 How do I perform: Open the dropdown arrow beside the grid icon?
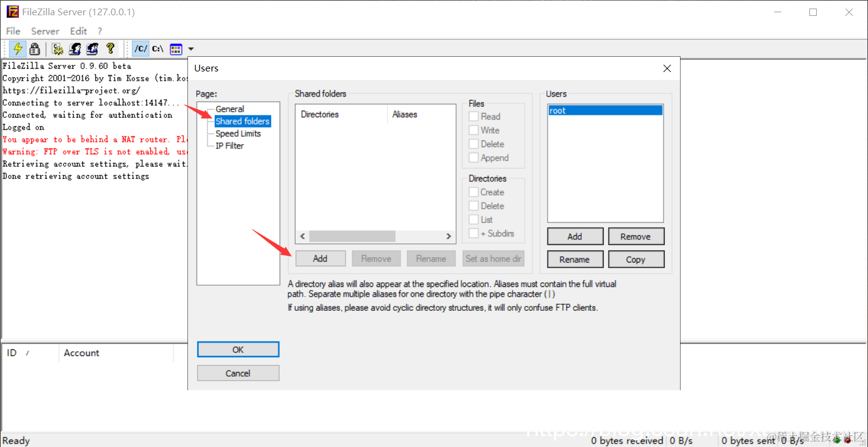click(191, 49)
